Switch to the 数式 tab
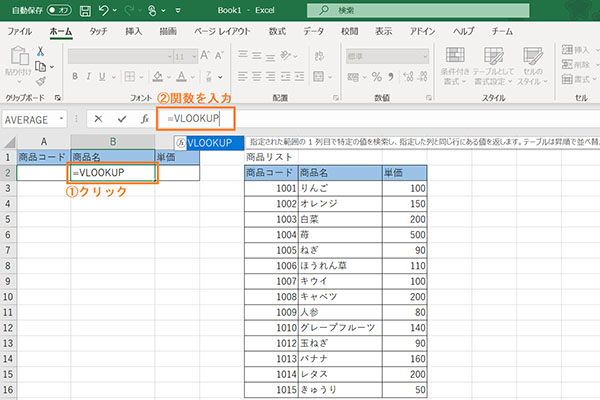This screenshot has width=600, height=400. 277,31
